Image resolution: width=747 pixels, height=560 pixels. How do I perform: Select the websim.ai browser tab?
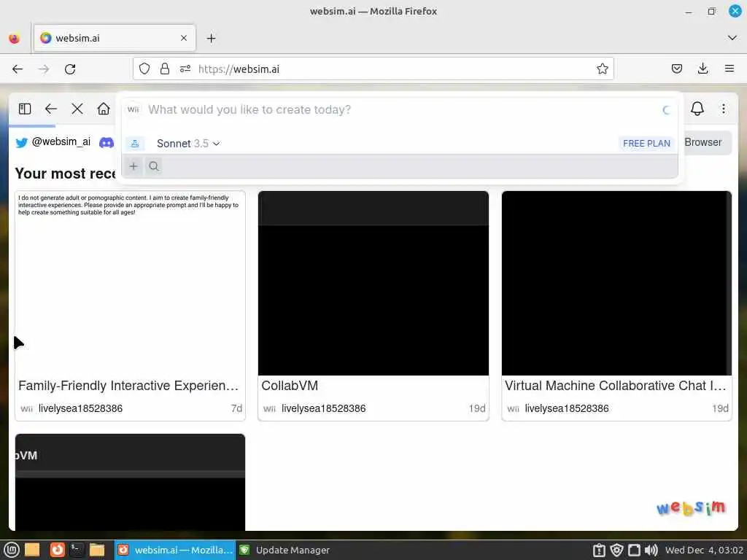(x=115, y=38)
